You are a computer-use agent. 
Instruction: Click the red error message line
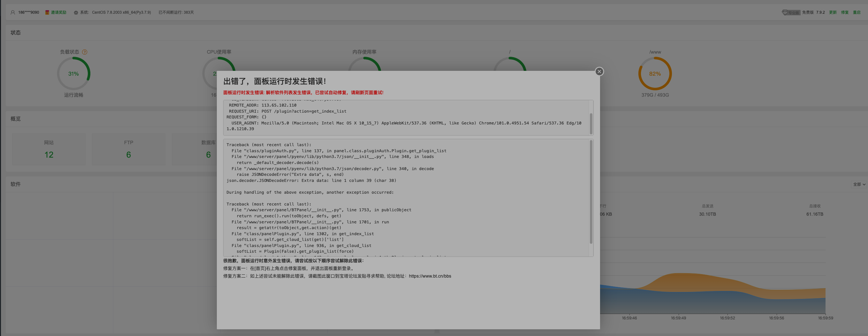pos(303,93)
